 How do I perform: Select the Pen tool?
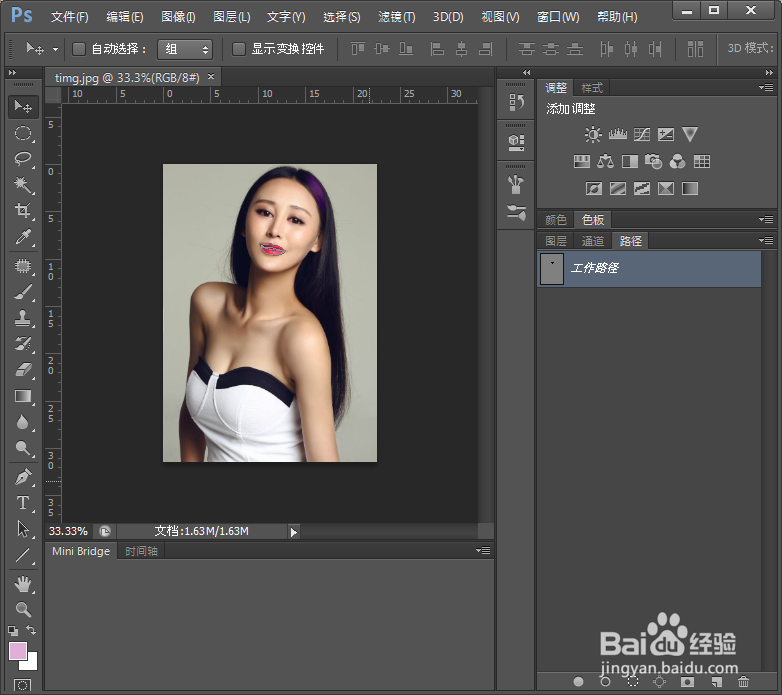coord(23,477)
